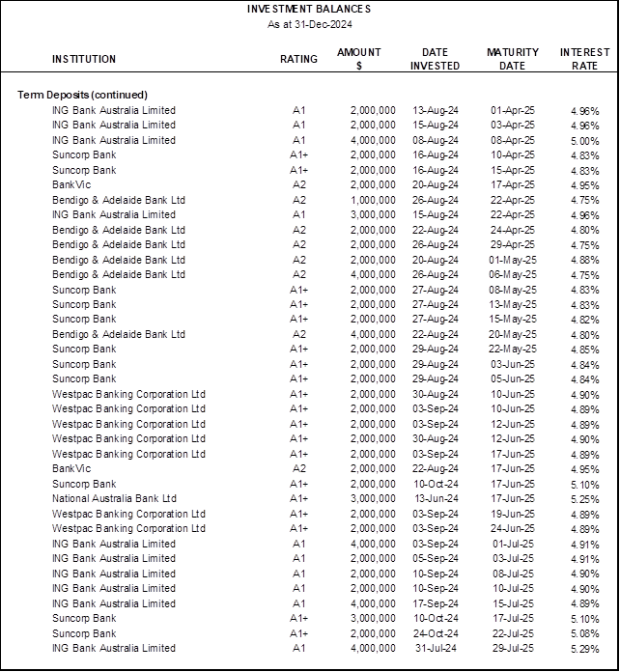
Task: Click the 'Term Deposits (continued)' heading
Action: 82,95
